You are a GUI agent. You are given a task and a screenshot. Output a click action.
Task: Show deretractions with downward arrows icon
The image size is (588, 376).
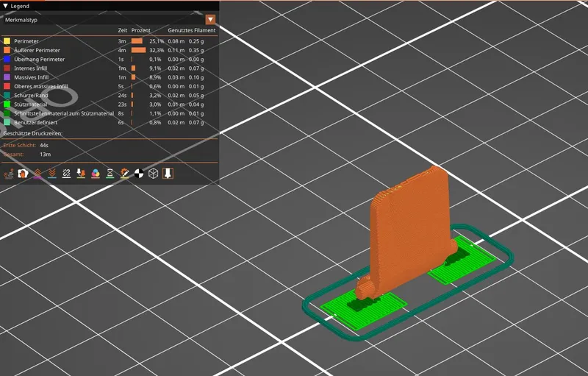pyautogui.click(x=52, y=174)
